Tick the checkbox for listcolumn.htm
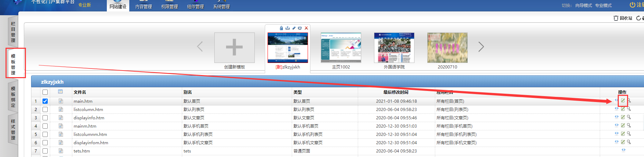 click(x=45, y=110)
